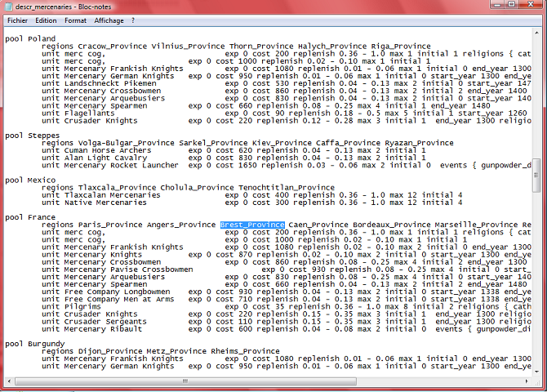Click the Notepad icon in title bar

(x=8, y=7)
